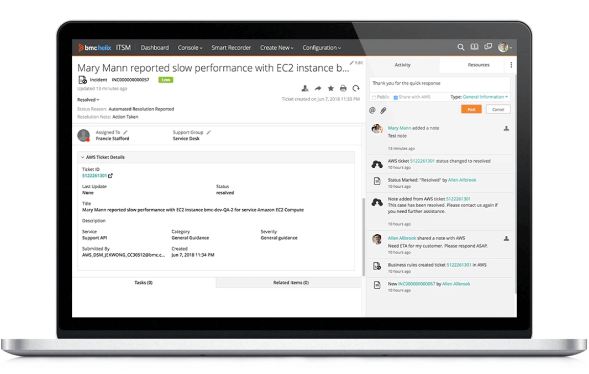Open the chat bubbles icon in header

click(488, 47)
